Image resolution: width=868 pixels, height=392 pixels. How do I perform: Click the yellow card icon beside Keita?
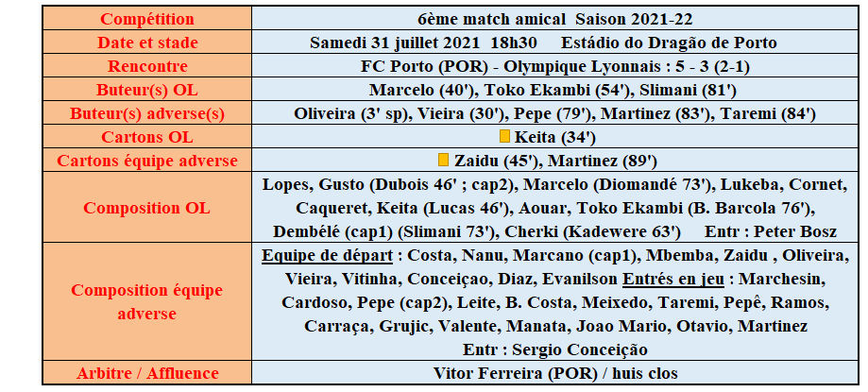(x=504, y=136)
